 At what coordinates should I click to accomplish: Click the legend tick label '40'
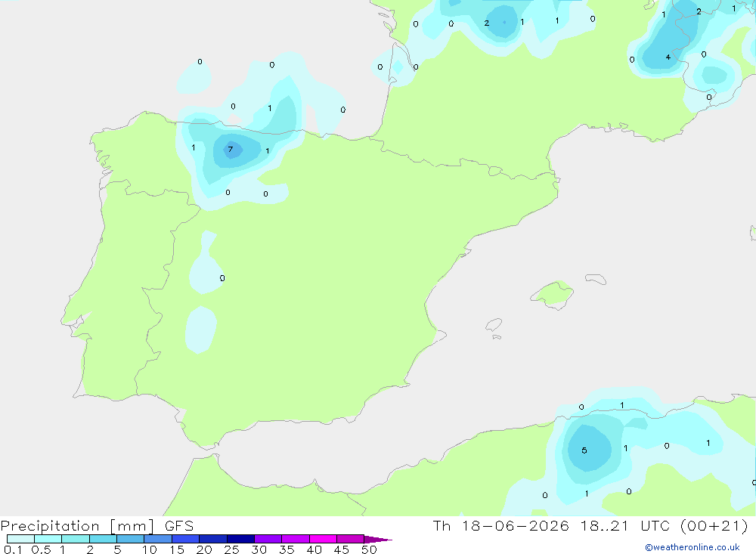coord(314,549)
